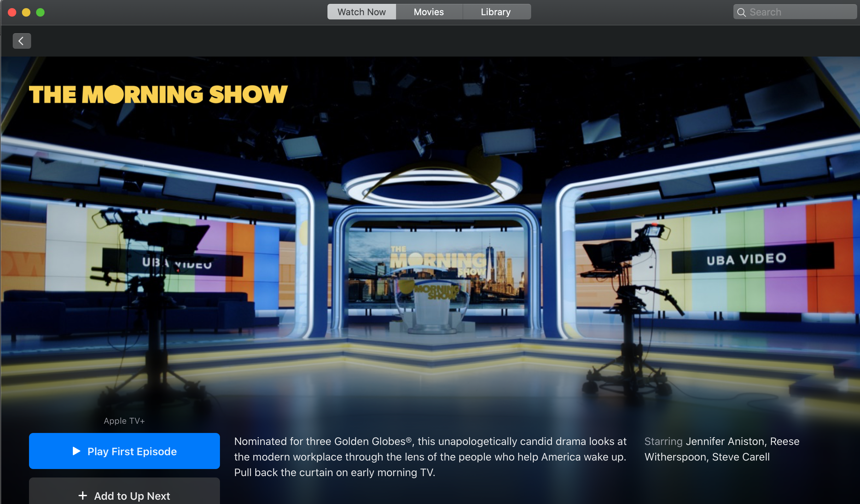The height and width of the screenshot is (504, 860).
Task: Close the window with the red button
Action: (12, 12)
